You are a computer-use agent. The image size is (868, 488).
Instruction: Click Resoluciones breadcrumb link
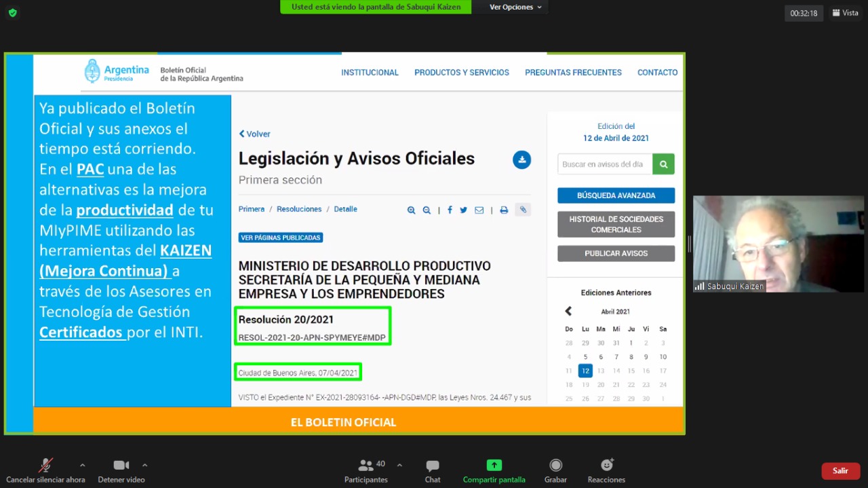299,209
